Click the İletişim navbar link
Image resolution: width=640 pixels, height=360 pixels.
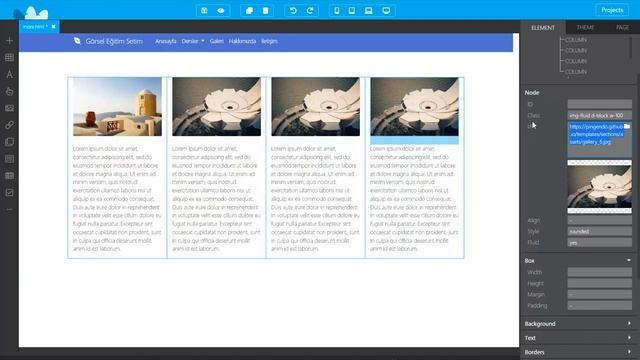point(269,41)
